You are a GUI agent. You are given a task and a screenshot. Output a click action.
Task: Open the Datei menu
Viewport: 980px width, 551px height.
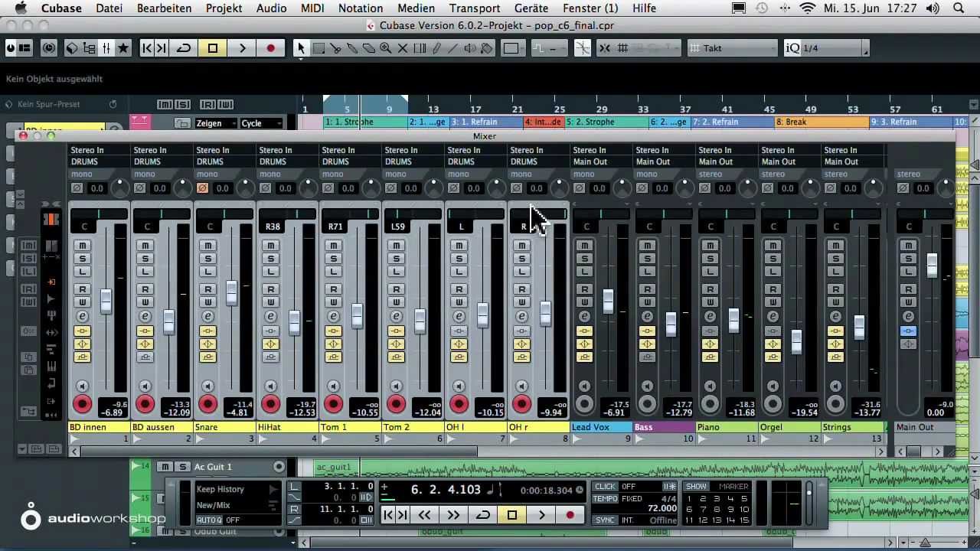click(x=109, y=8)
